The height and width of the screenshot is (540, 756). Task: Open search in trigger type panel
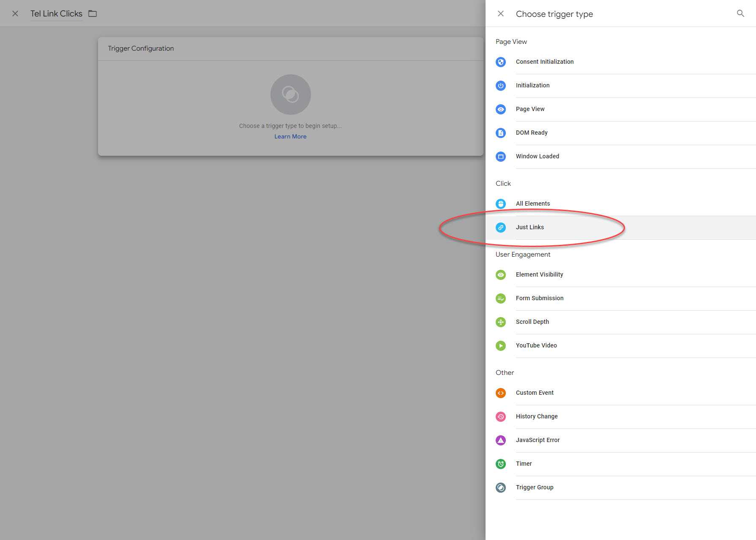coord(740,14)
